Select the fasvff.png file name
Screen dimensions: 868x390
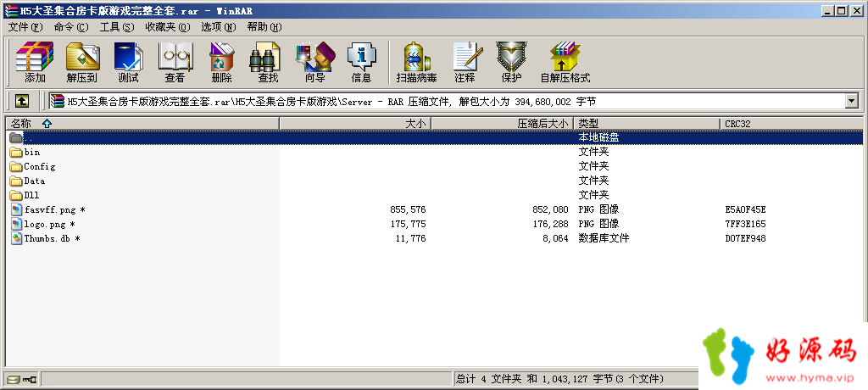pyautogui.click(x=54, y=209)
